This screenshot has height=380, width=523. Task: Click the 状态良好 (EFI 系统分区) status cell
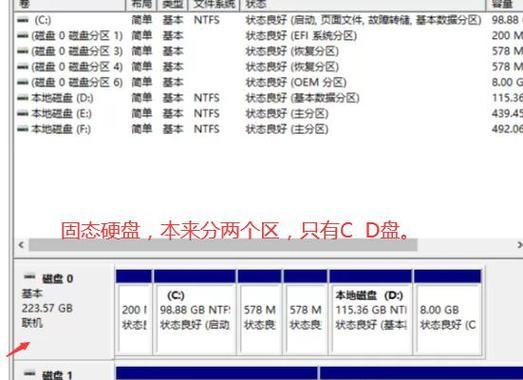point(301,36)
